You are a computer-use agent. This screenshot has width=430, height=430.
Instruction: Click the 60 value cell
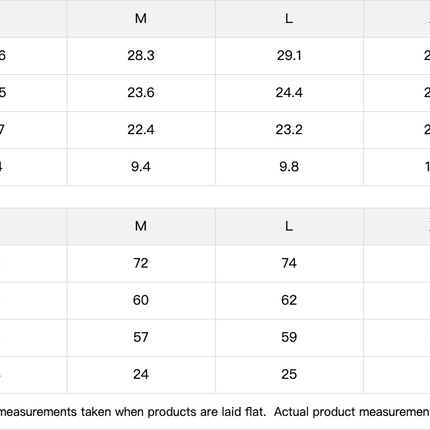[x=141, y=300]
